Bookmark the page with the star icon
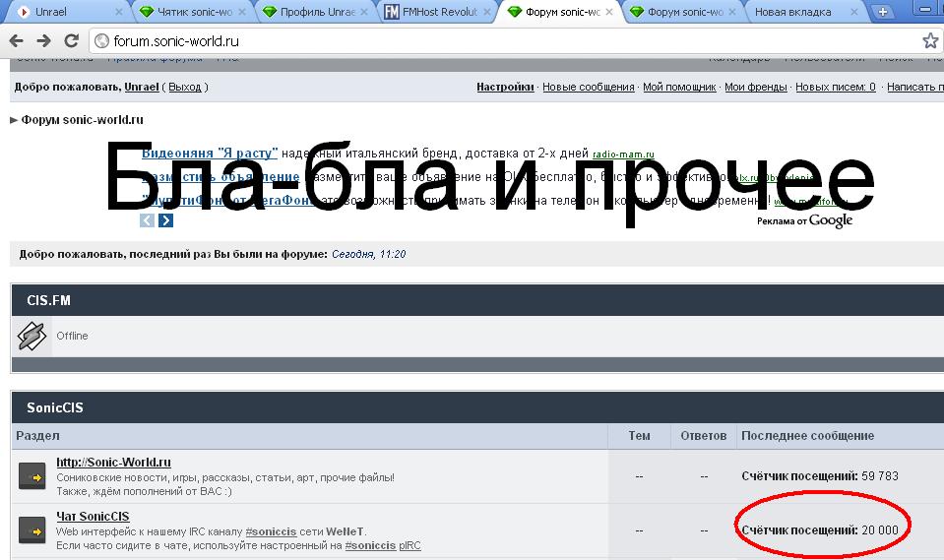Image resolution: width=944 pixels, height=560 pixels. tap(930, 41)
